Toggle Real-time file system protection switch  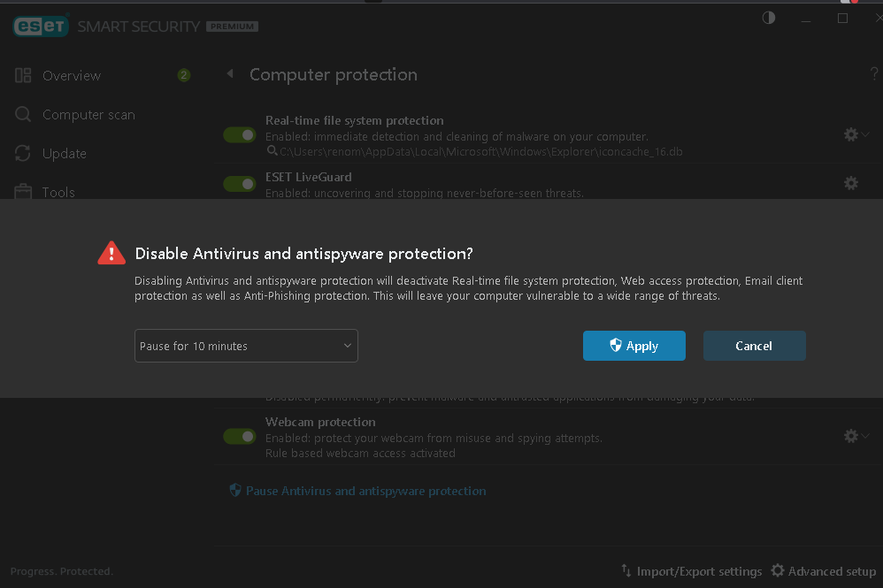tap(240, 135)
